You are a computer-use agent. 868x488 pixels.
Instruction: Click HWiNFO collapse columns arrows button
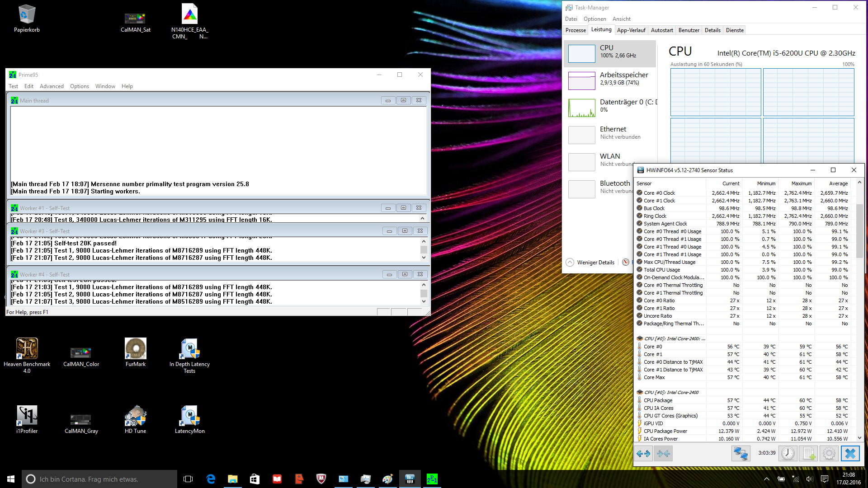[663, 453]
